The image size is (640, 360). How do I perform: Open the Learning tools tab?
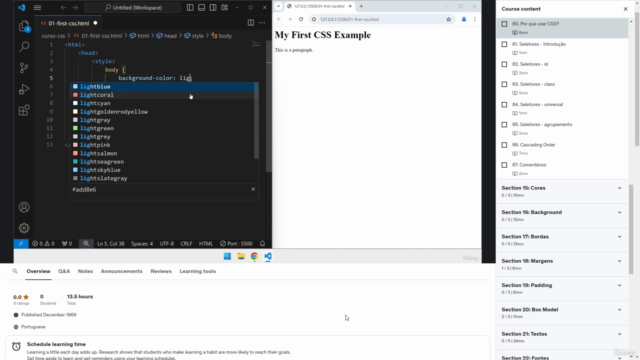(x=198, y=271)
